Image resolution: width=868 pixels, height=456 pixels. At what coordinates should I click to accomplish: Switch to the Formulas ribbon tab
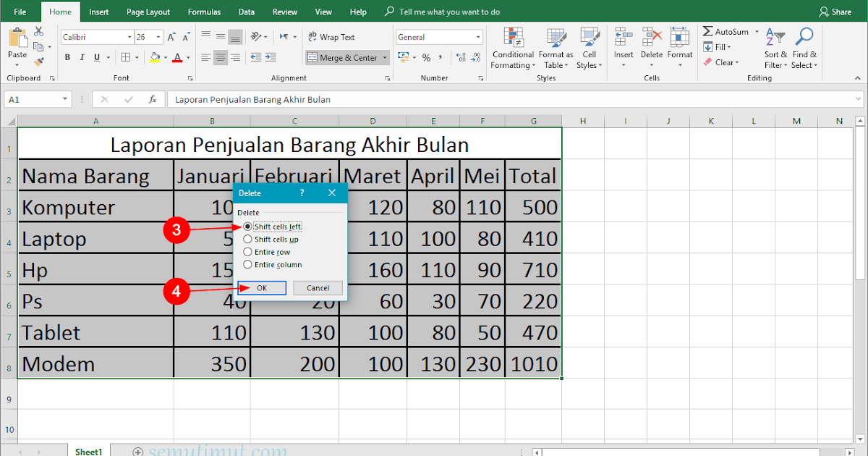click(x=203, y=11)
